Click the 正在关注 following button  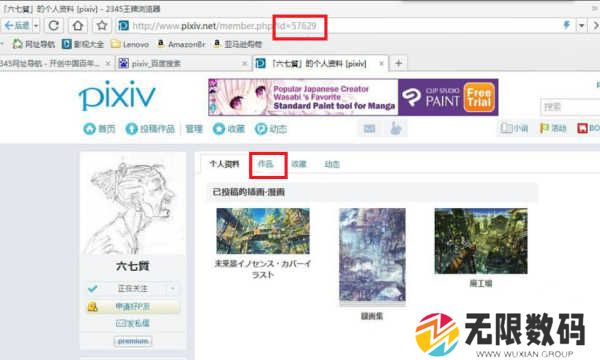click(132, 288)
